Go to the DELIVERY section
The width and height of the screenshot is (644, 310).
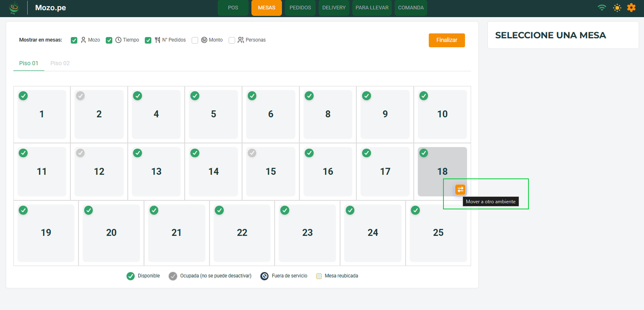(334, 8)
